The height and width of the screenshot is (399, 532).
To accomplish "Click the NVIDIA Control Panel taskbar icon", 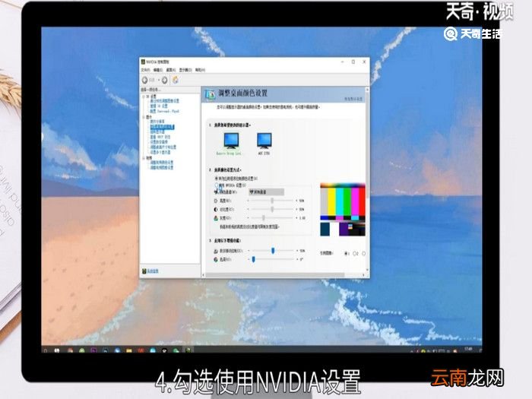I will point(188,350).
